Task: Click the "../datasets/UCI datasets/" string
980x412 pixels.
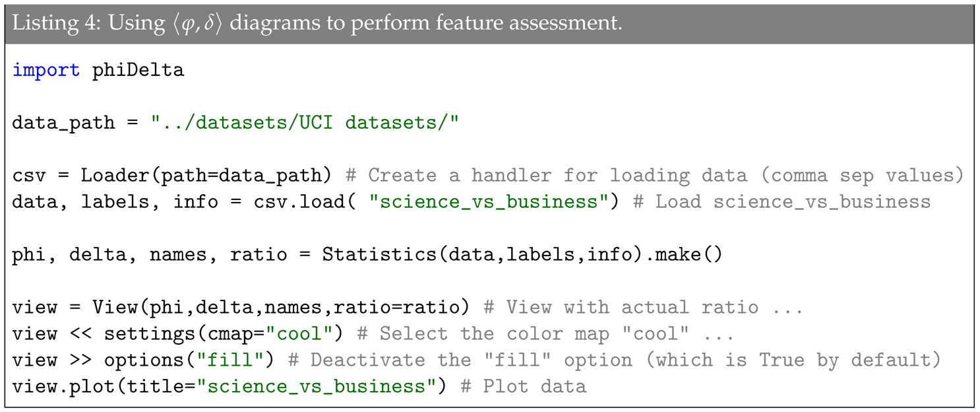Action: [x=305, y=123]
